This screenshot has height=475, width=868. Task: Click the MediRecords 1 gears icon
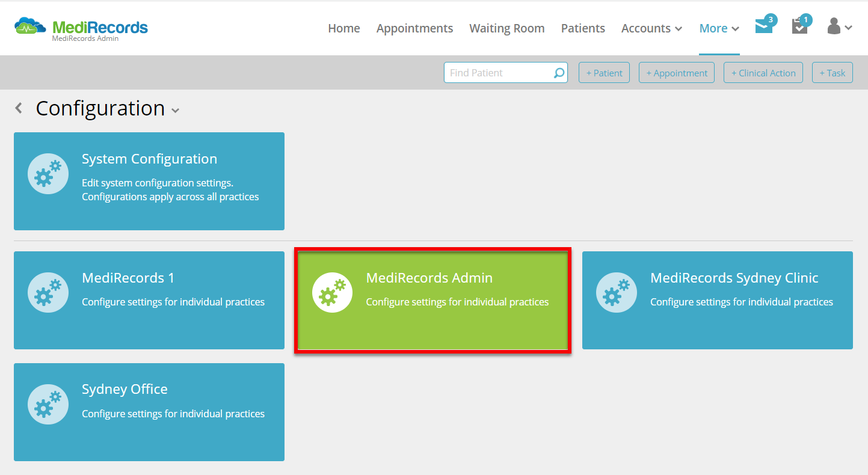[x=48, y=292]
